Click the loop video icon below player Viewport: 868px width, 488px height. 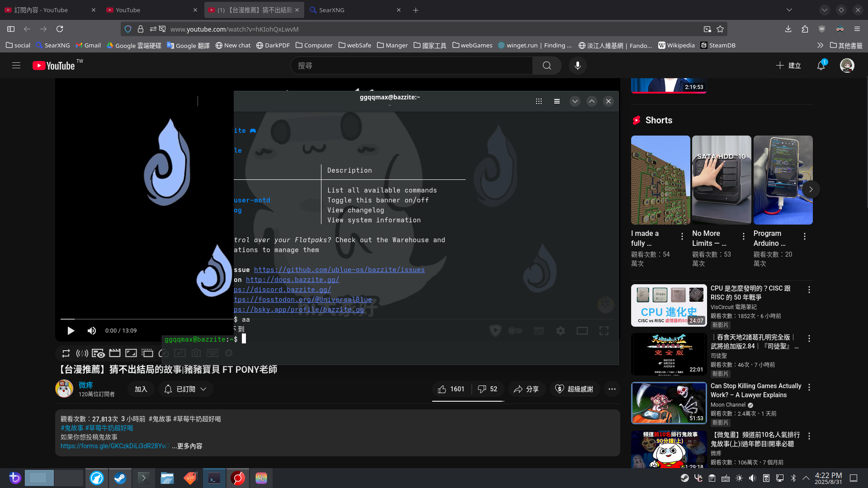66,353
